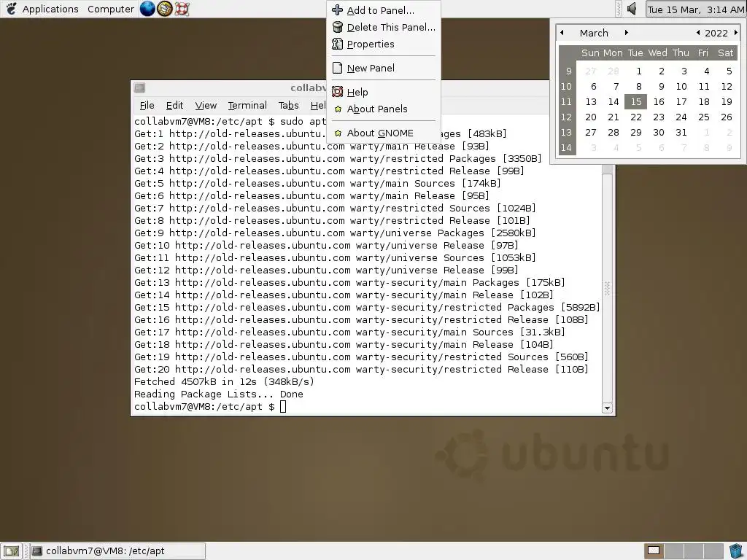Screen dimensions: 747x560
Task: Click the terminal window menu icon in titlebar
Action: 139,87
